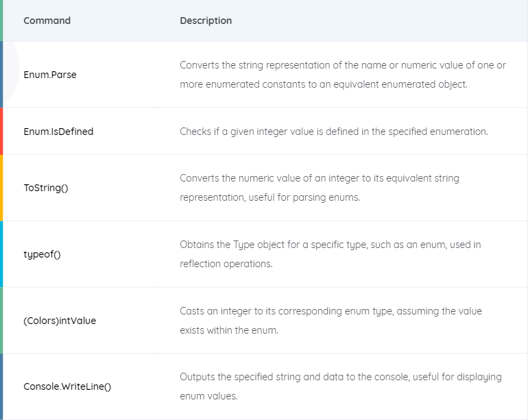The image size is (528, 420).
Task: Click the Enum.Parse description text
Action: pyautogui.click(x=342, y=75)
